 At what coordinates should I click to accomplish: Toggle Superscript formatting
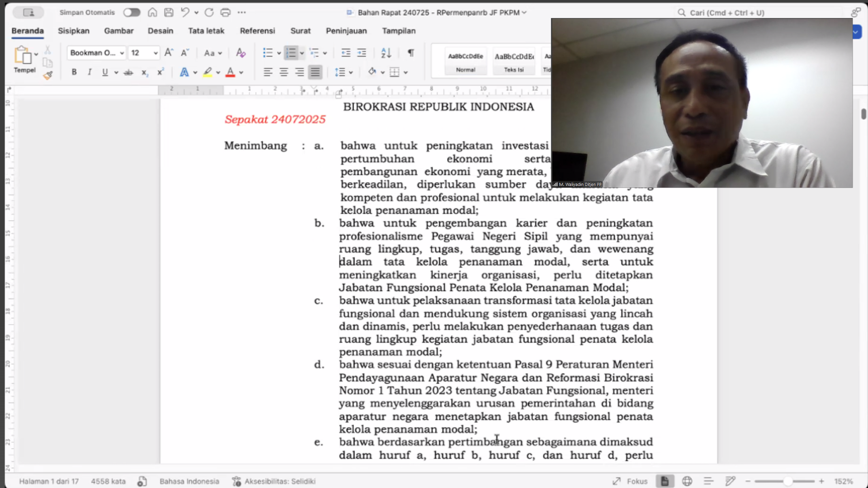[160, 72]
